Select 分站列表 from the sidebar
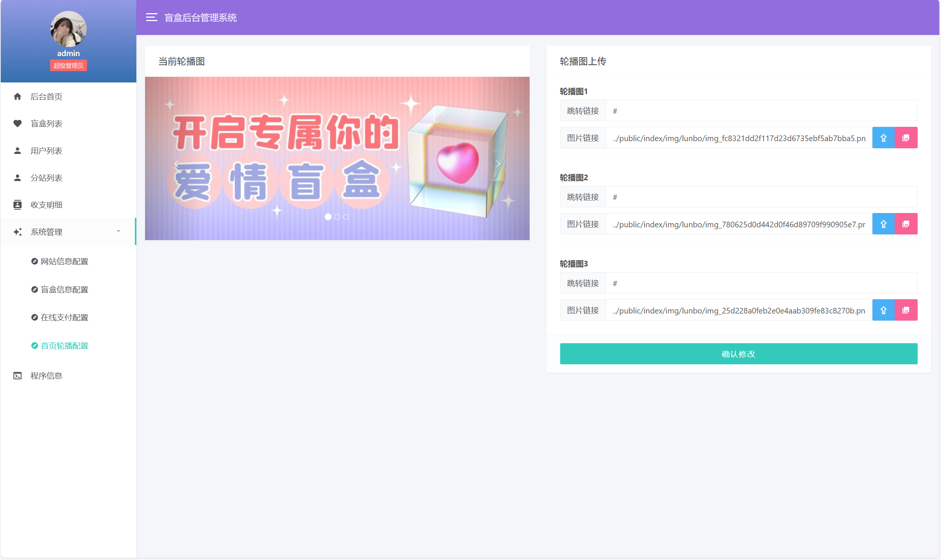The height and width of the screenshot is (560, 941). pyautogui.click(x=46, y=178)
